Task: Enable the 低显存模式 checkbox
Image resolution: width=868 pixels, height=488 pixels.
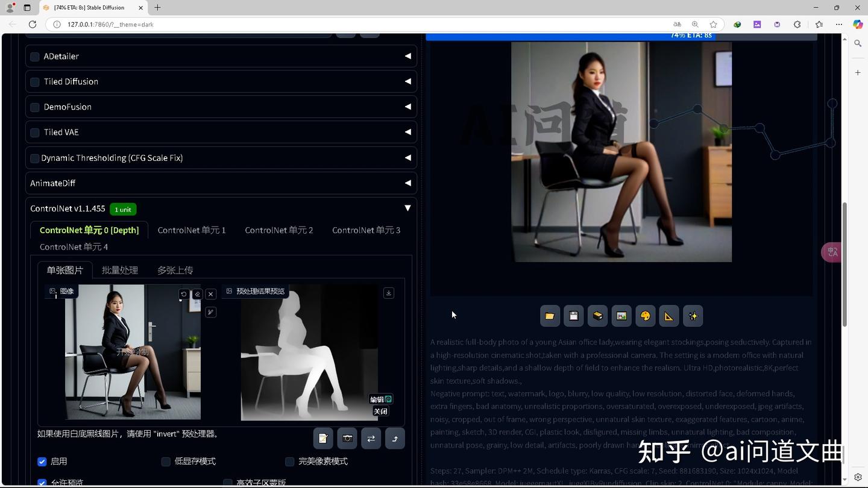Action: coord(166,461)
